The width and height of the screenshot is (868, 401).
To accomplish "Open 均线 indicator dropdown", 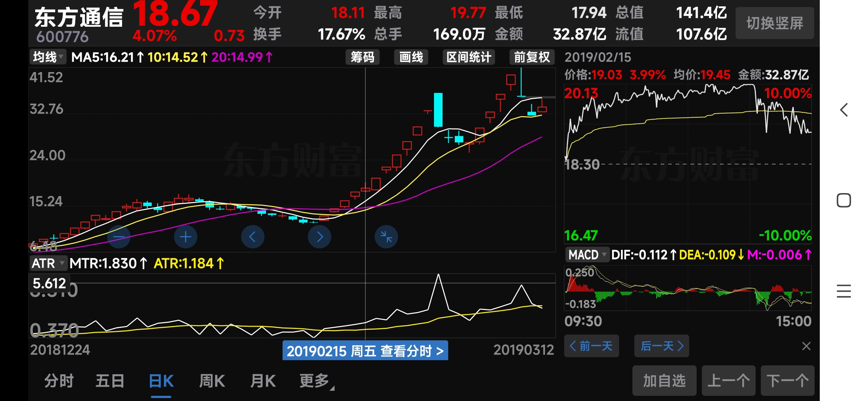I will (x=48, y=57).
